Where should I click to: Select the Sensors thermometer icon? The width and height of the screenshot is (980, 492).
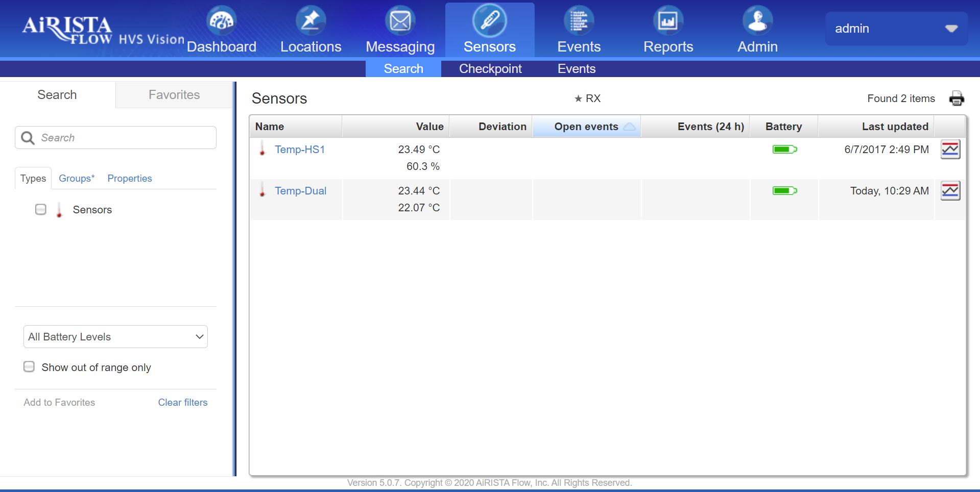tap(490, 21)
